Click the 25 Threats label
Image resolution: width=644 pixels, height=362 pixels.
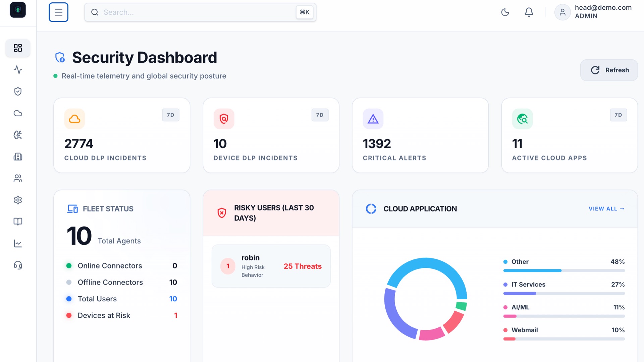point(303,266)
